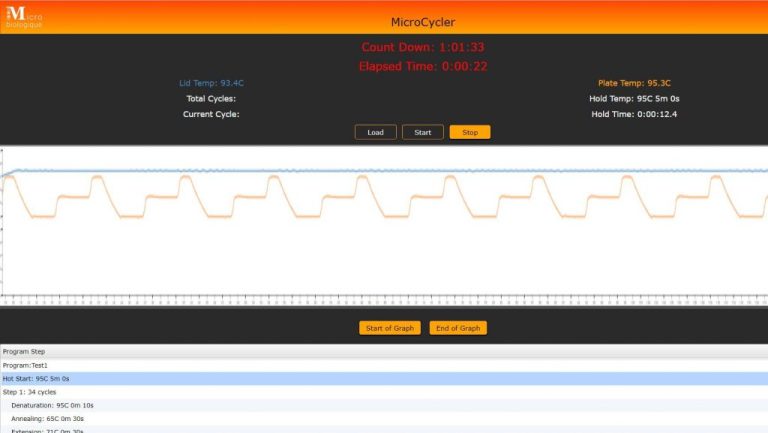Image resolution: width=768 pixels, height=433 pixels.
Task: Click the Lid Temp: 93.4C reading
Action: tap(211, 83)
